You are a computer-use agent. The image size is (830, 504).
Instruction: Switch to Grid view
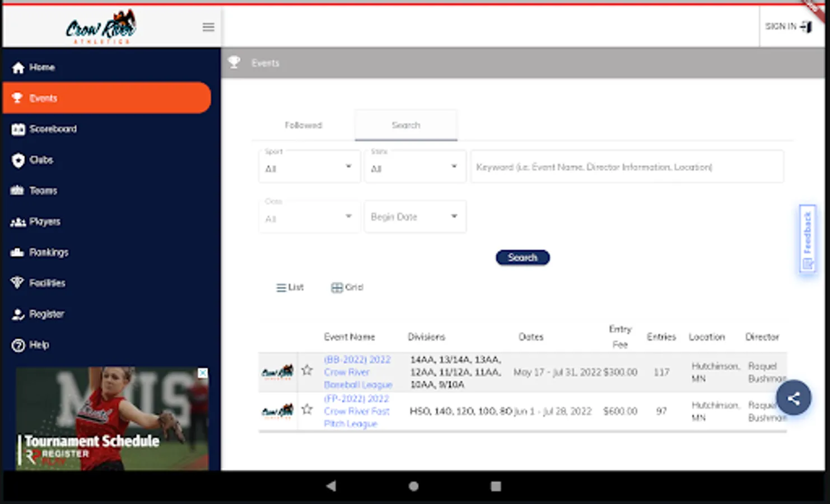coord(347,287)
